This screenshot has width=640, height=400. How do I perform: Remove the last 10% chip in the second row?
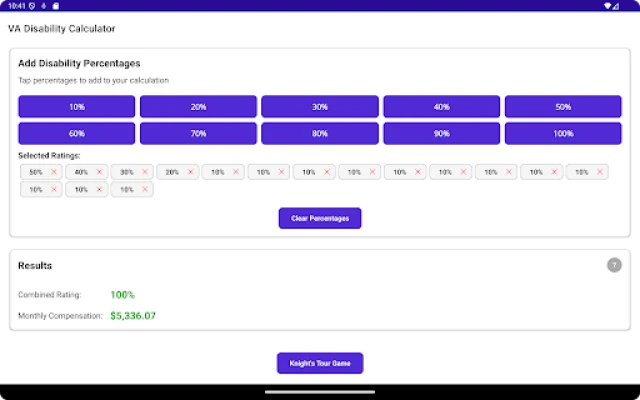point(145,189)
